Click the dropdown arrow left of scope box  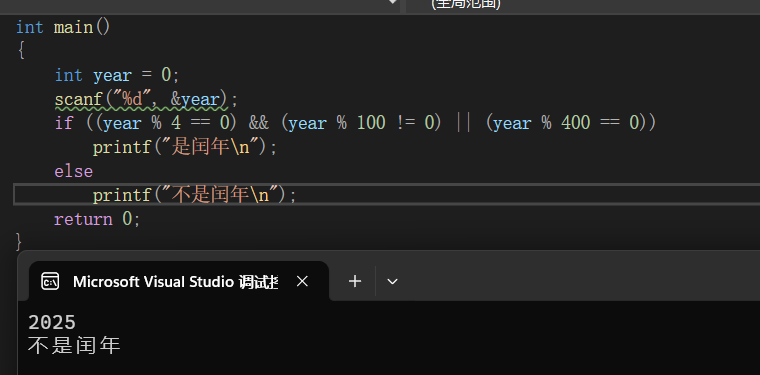(x=393, y=3)
